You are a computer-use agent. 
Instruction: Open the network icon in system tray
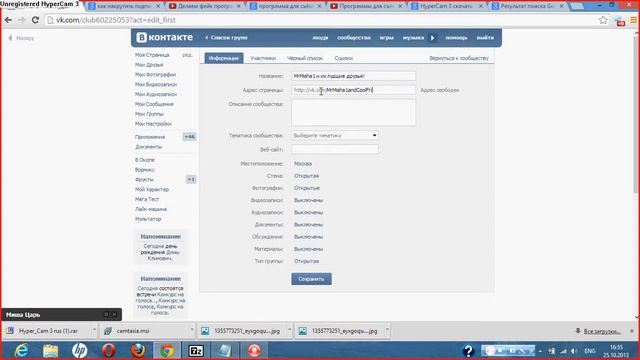[x=564, y=351]
